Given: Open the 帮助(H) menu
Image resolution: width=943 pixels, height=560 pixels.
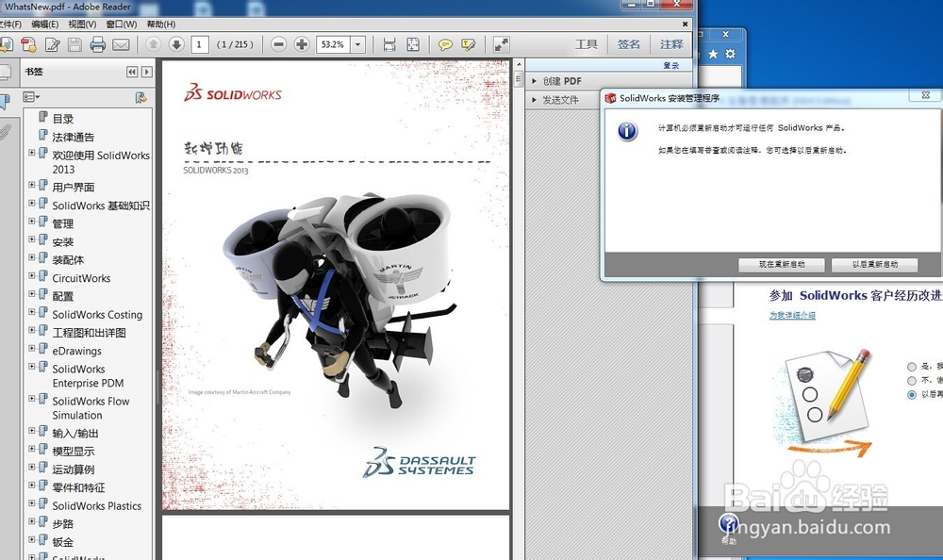Looking at the screenshot, I should point(161,25).
